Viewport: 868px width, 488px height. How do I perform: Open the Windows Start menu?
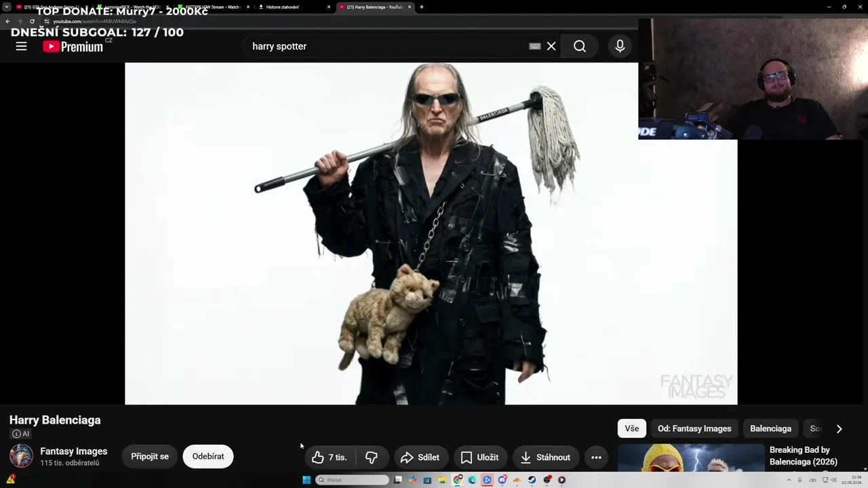(307, 480)
